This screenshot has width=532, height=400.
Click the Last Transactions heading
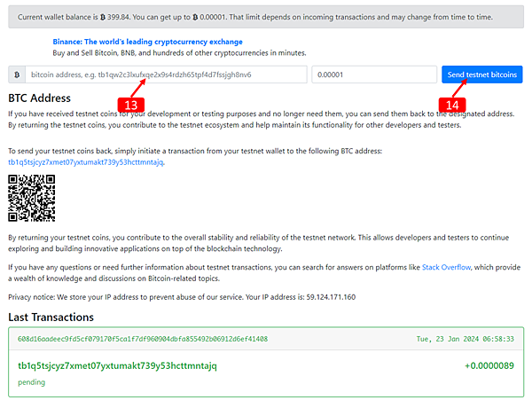tap(51, 318)
